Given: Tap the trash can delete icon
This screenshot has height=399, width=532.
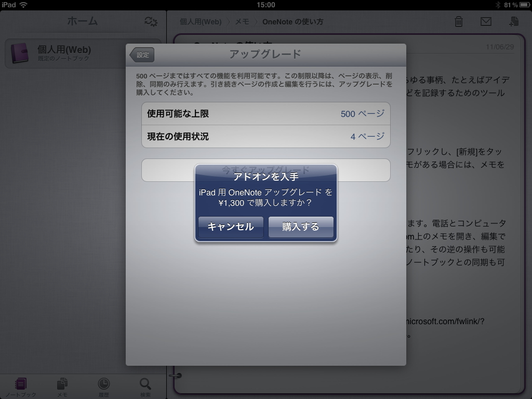Looking at the screenshot, I should click(458, 22).
